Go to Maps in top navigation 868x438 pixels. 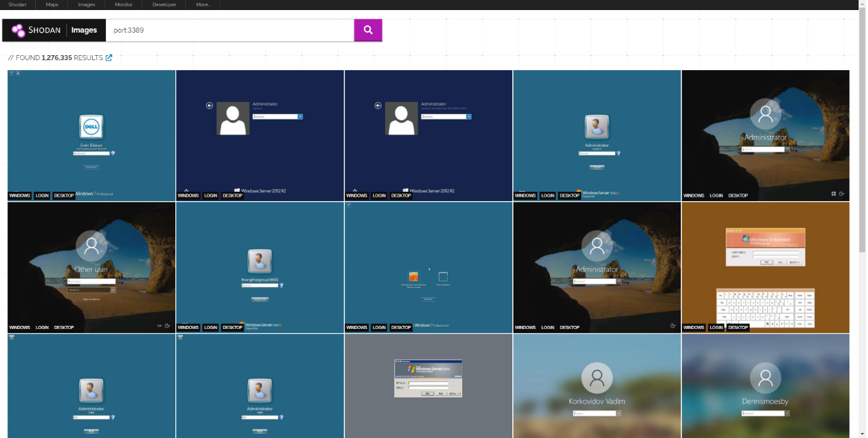(x=52, y=4)
